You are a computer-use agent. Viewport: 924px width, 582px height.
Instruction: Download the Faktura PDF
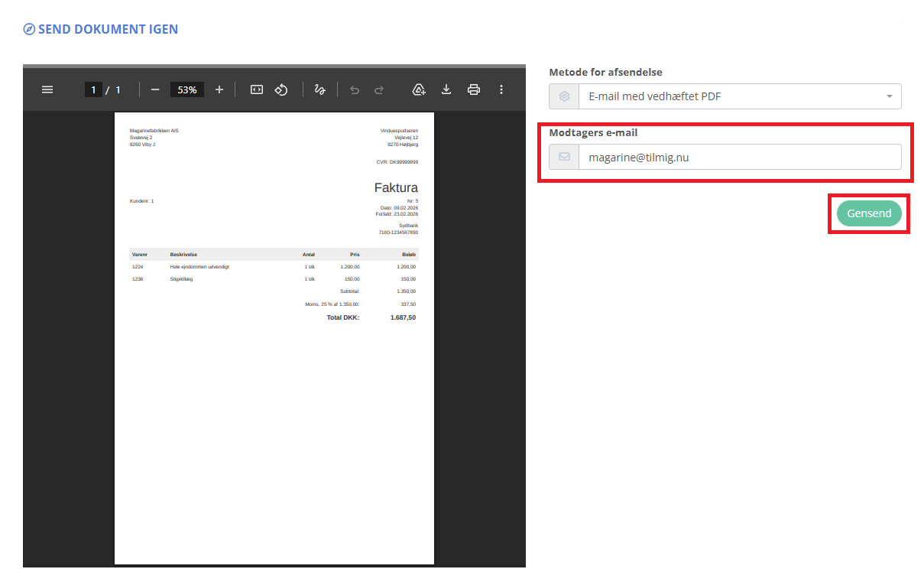pyautogui.click(x=446, y=89)
